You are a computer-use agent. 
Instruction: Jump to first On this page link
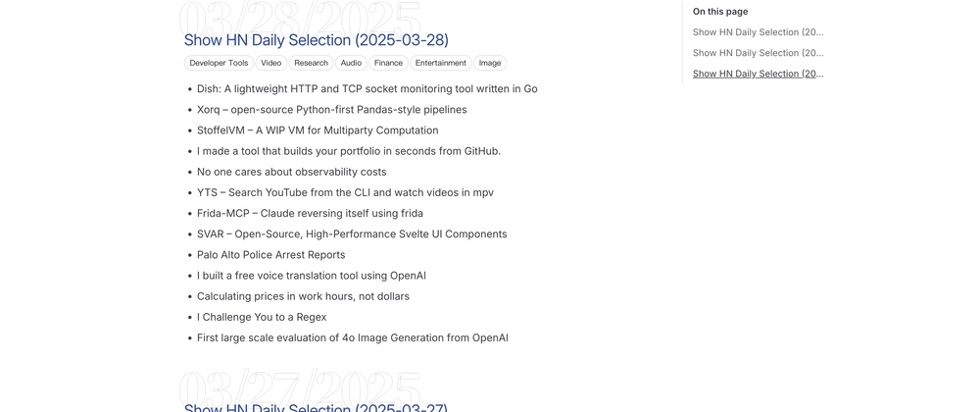759,32
